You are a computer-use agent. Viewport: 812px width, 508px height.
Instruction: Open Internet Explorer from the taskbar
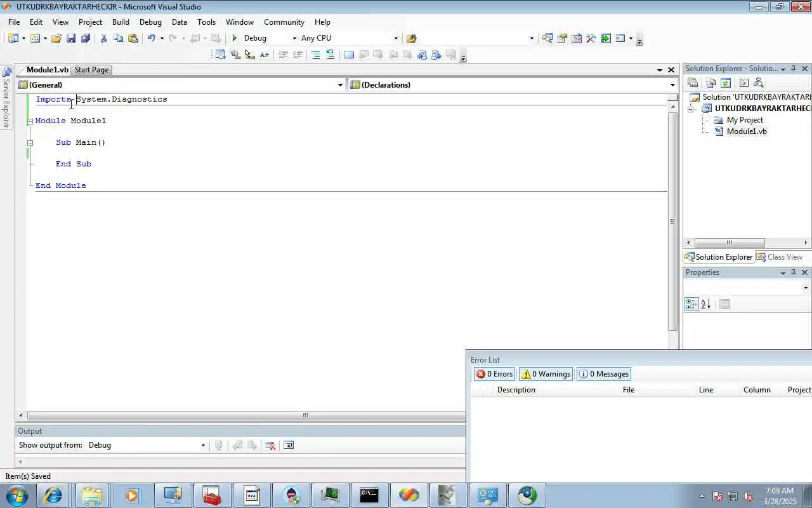coord(53,495)
